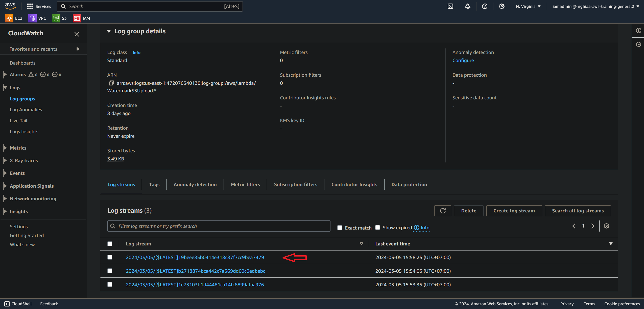Close the CloudWatch navigation panel
This screenshot has height=309, width=644.
coord(77,34)
